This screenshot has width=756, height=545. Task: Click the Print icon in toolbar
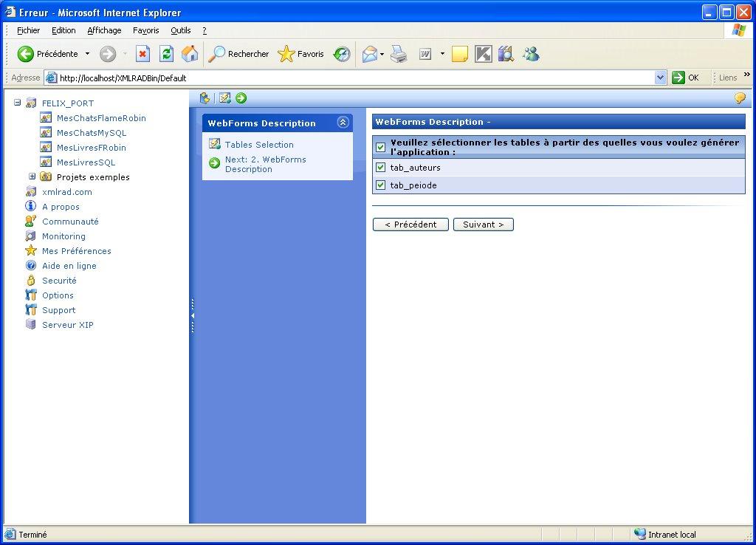click(x=399, y=54)
